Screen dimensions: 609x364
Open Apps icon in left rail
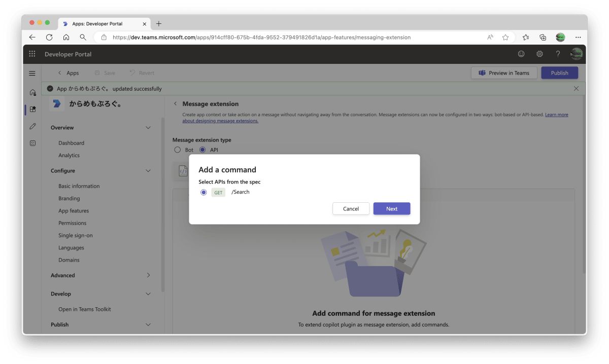32,109
